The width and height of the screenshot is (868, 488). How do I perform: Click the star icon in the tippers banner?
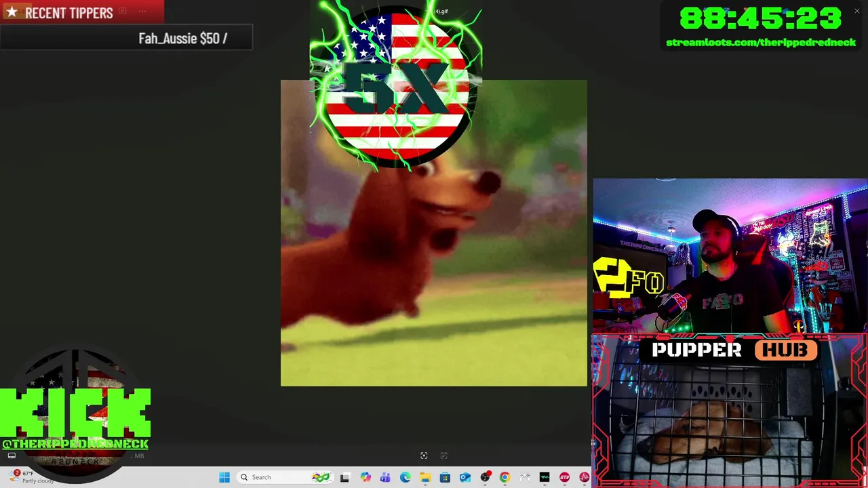pyautogui.click(x=12, y=12)
